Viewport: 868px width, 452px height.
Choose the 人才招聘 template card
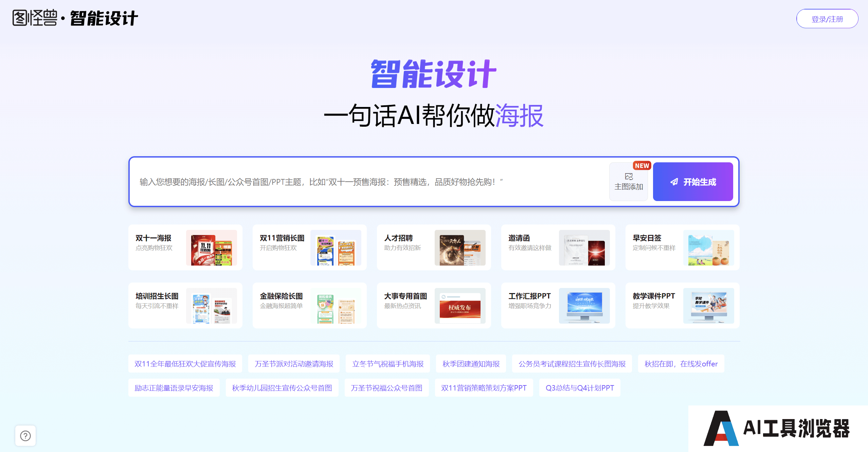pos(434,247)
